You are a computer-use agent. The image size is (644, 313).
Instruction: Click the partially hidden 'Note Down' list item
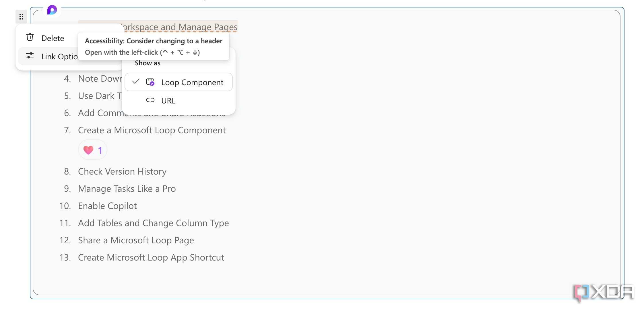click(x=100, y=79)
